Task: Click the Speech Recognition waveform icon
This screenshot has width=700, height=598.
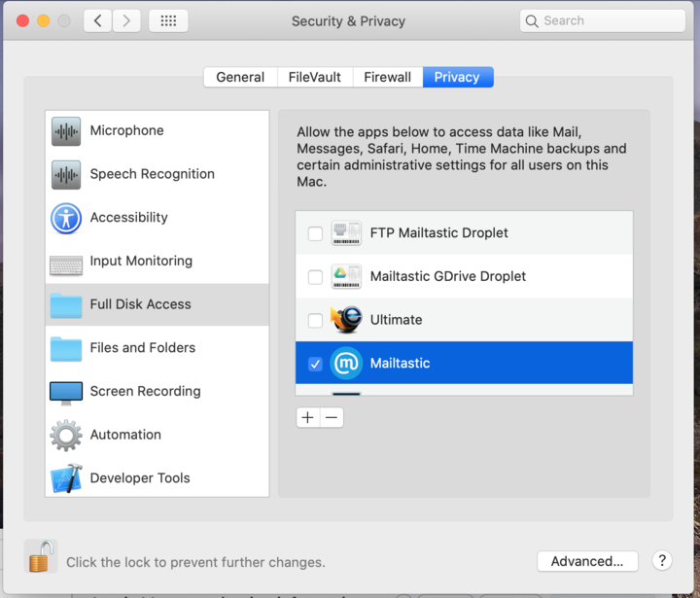Action: coord(66,175)
